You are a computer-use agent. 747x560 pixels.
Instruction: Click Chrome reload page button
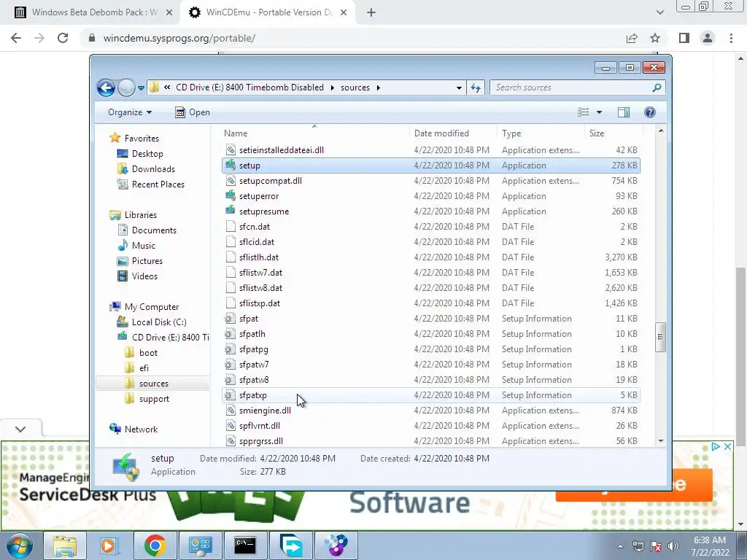click(63, 38)
